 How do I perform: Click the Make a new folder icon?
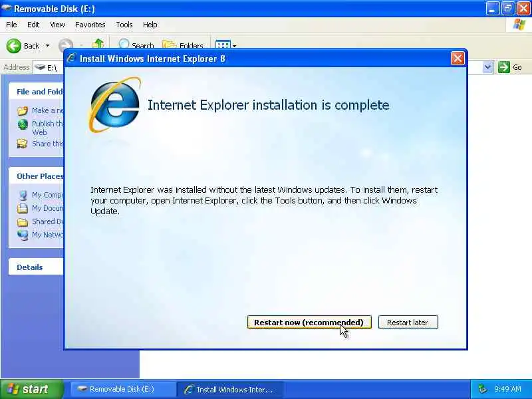pyautogui.click(x=23, y=110)
